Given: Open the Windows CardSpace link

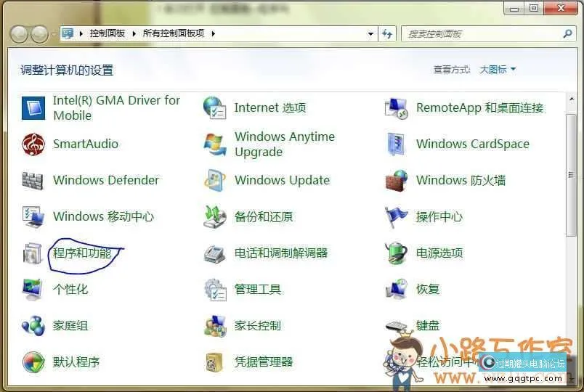Looking at the screenshot, I should tap(473, 144).
